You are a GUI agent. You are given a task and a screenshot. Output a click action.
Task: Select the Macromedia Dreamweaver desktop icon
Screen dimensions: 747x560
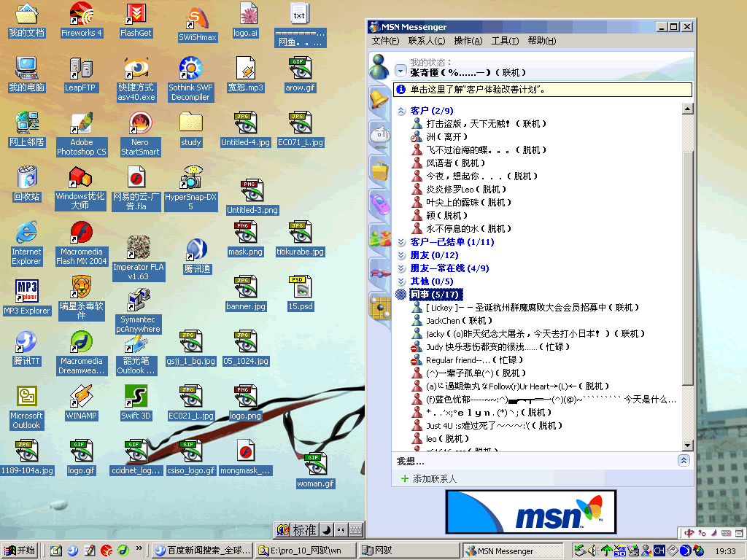point(82,354)
